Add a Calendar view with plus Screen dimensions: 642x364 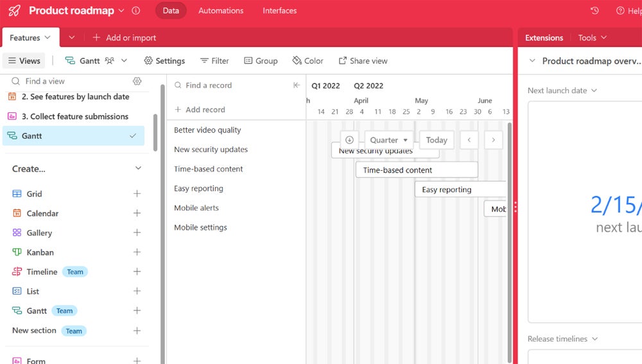(137, 213)
